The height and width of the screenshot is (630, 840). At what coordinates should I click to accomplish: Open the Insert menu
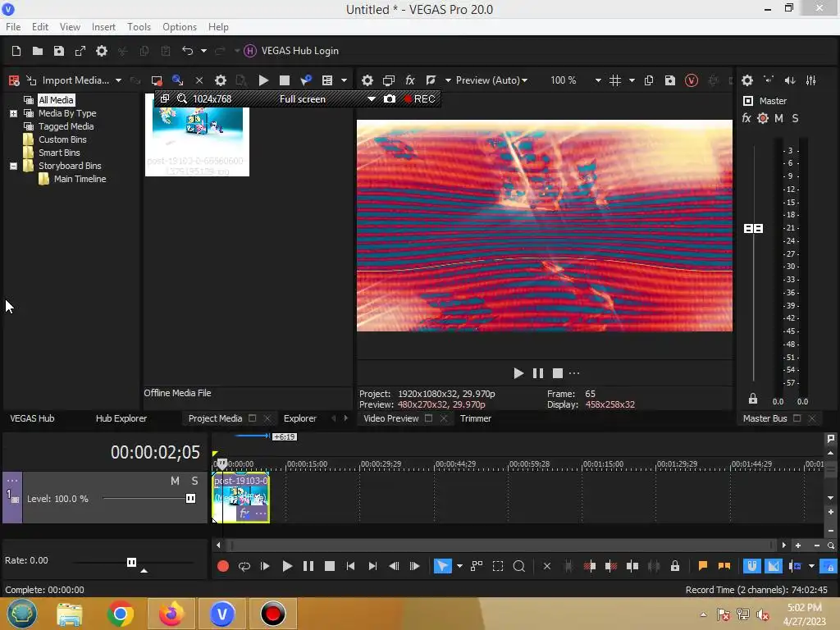[103, 27]
